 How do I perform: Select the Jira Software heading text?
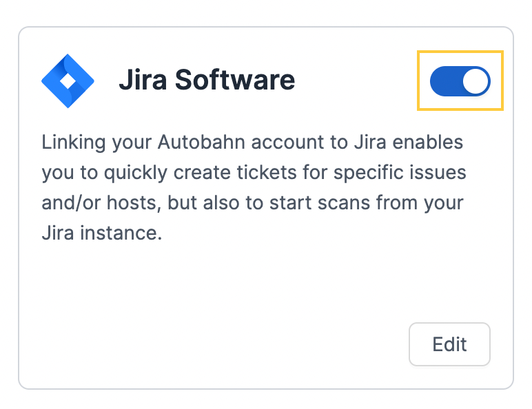(x=207, y=80)
